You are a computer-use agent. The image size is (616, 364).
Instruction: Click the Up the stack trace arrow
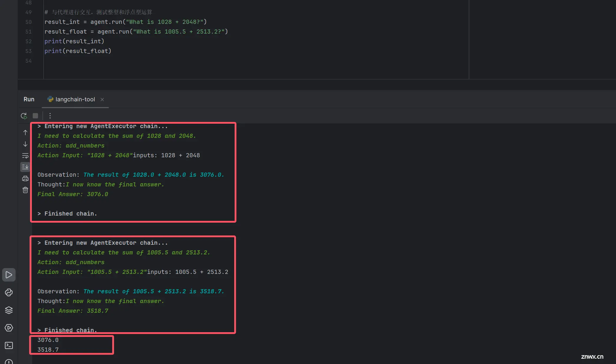25,133
